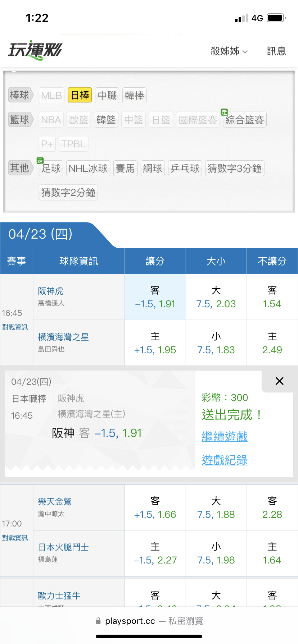Close the bet confirmation slip

[x=279, y=381]
